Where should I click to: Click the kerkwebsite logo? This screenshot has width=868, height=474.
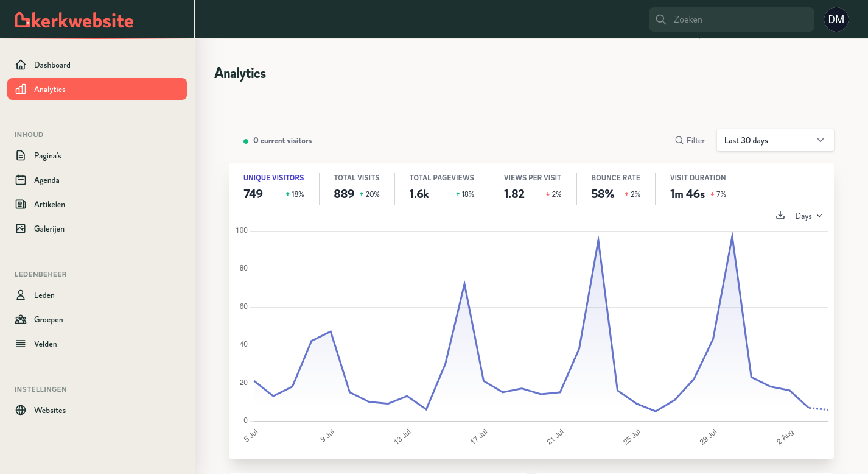pyautogui.click(x=74, y=20)
